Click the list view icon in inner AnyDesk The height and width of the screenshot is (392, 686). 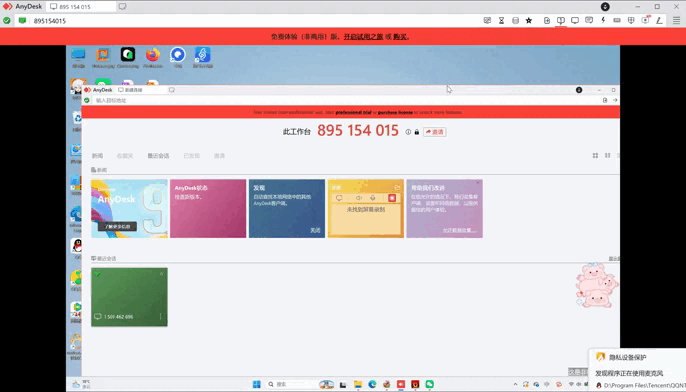(608, 156)
